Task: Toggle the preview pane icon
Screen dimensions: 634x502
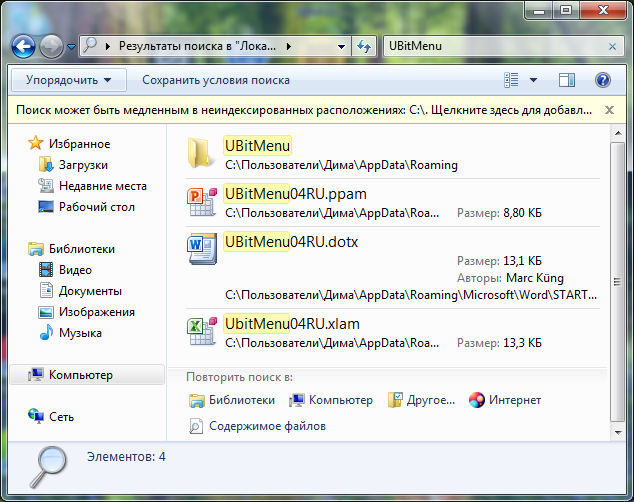Action: 566,80
